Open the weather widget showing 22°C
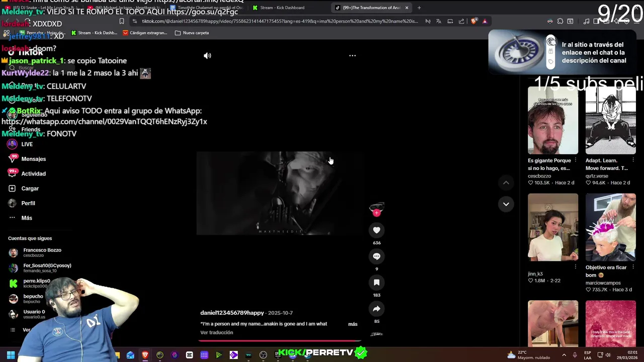This screenshot has height=362, width=644. point(529,355)
